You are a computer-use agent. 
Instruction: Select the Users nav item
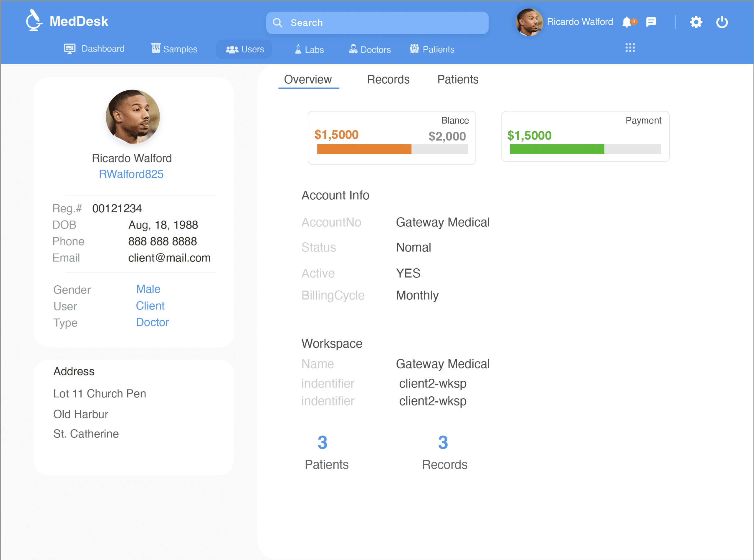pyautogui.click(x=244, y=49)
